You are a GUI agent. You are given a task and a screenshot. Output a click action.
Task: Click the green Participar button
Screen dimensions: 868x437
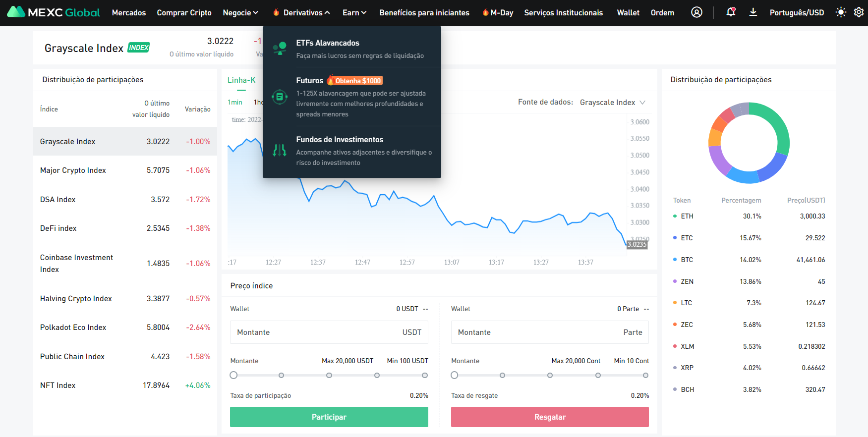(x=329, y=417)
